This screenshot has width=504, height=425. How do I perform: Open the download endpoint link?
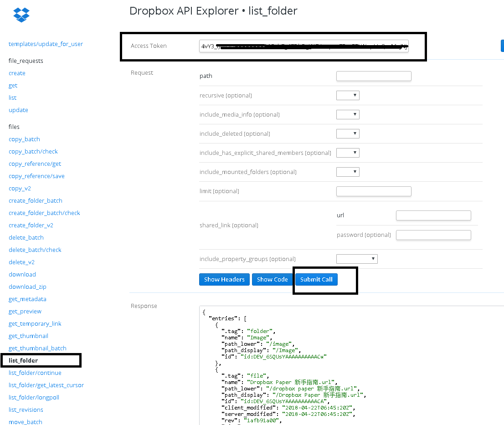22,274
